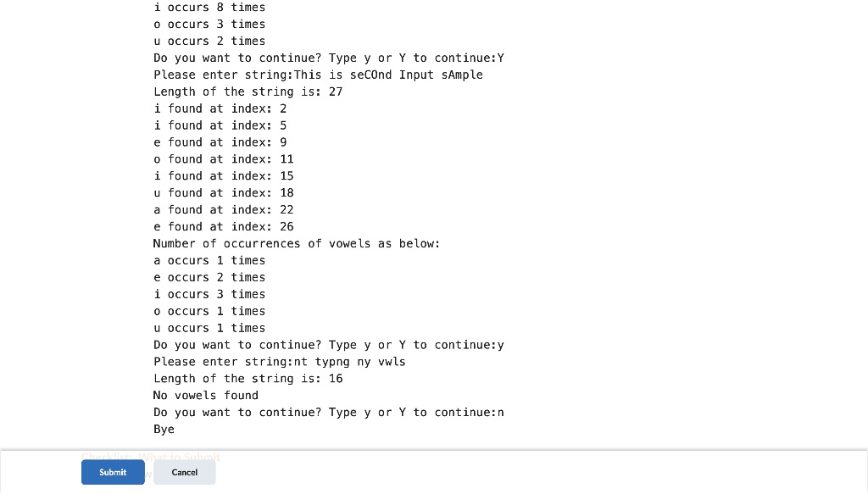The image size is (868, 494).
Task: Click the line 'e occurs 2 times'
Action: [x=209, y=277]
